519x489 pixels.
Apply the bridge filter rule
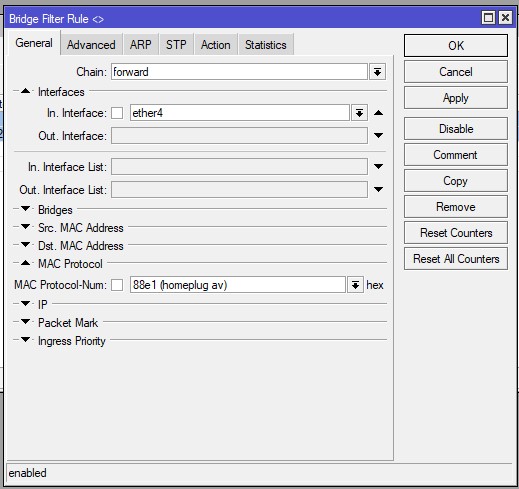[x=456, y=98]
